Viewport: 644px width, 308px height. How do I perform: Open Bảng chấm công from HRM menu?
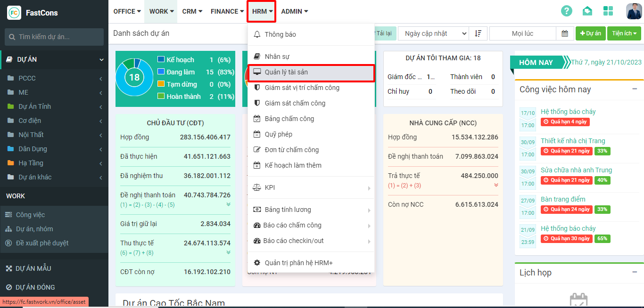pyautogui.click(x=289, y=119)
